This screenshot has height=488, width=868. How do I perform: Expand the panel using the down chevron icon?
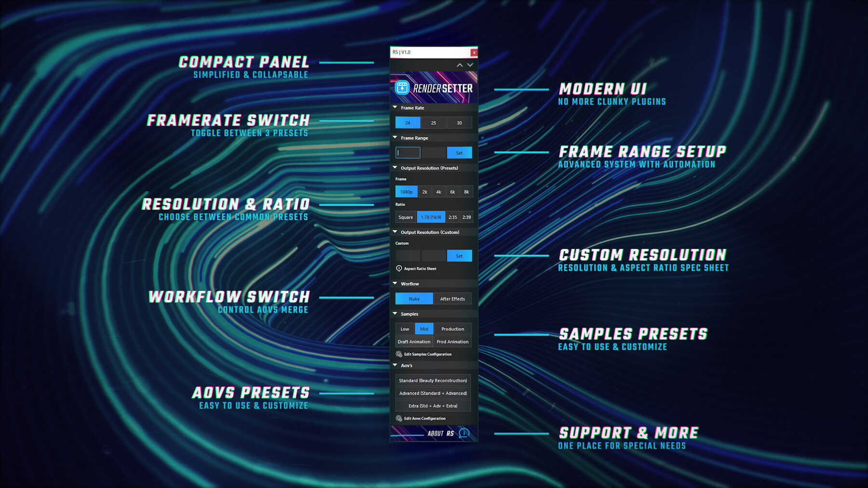click(x=470, y=65)
